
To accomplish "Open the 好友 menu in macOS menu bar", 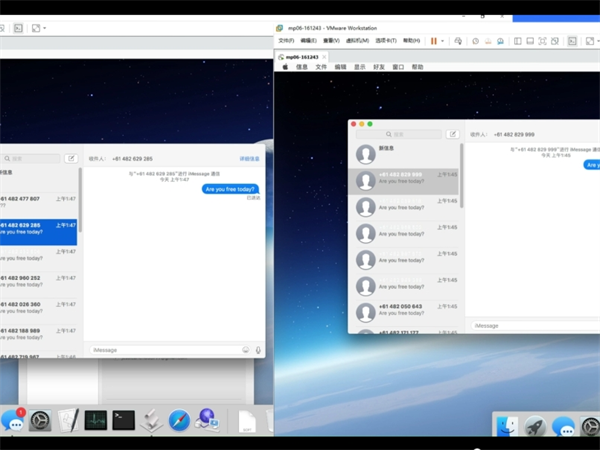I will [x=379, y=67].
